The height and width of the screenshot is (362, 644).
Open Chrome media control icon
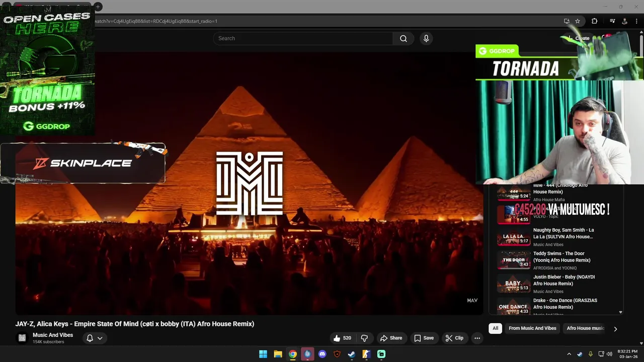(612, 21)
